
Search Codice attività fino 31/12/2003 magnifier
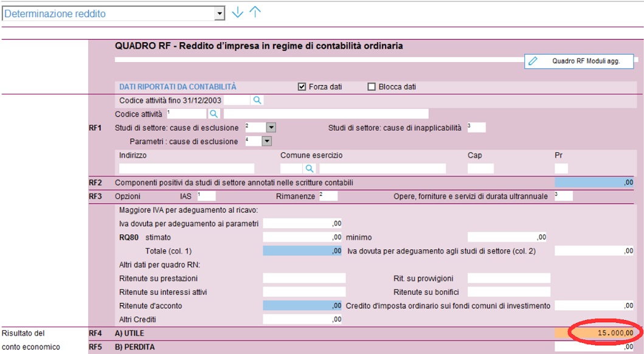pyautogui.click(x=257, y=100)
